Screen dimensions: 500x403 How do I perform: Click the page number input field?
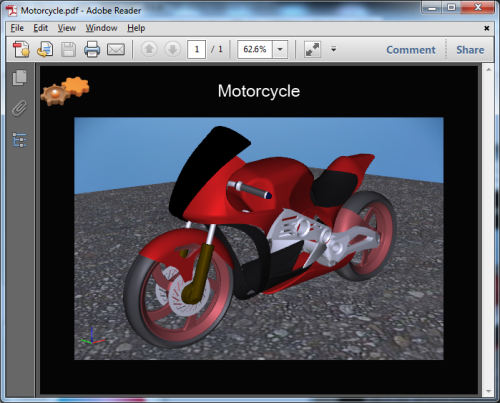coord(196,50)
